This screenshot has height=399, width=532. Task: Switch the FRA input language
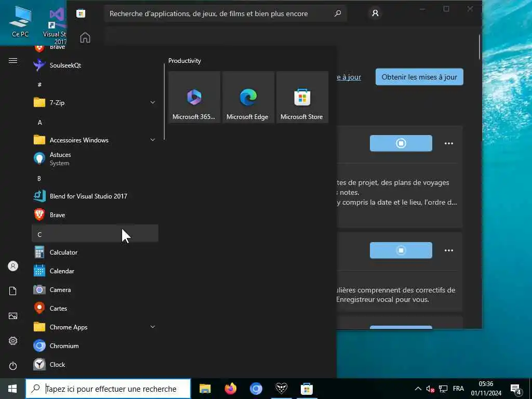click(458, 389)
